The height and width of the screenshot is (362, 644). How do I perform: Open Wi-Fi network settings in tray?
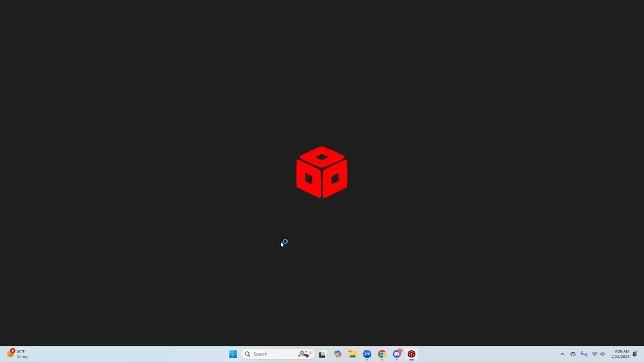(595, 354)
